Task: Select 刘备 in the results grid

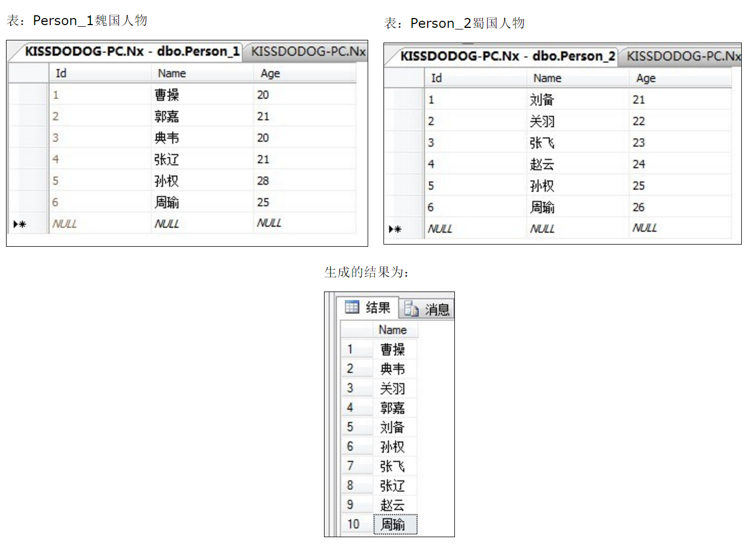Action: click(395, 427)
